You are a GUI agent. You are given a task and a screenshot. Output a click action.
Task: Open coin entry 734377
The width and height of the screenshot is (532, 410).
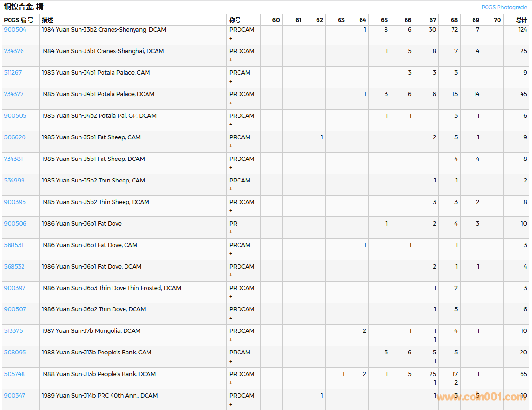pos(14,94)
